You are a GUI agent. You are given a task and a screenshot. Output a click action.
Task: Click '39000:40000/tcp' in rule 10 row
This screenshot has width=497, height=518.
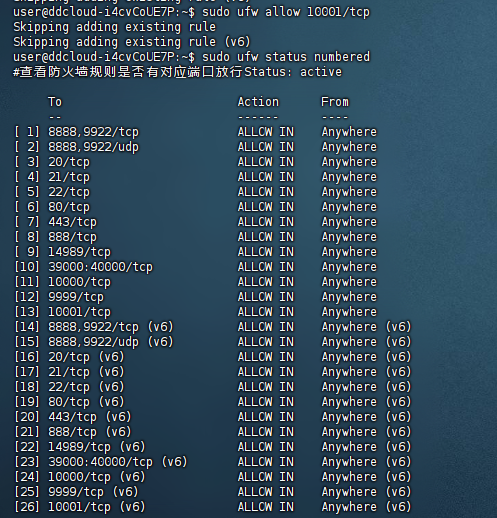coord(100,267)
